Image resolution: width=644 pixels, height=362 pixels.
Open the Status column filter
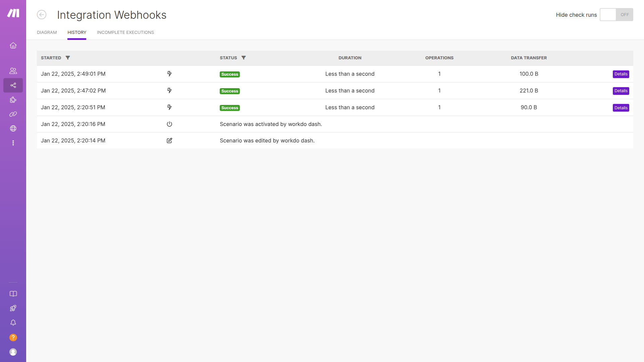tap(244, 58)
